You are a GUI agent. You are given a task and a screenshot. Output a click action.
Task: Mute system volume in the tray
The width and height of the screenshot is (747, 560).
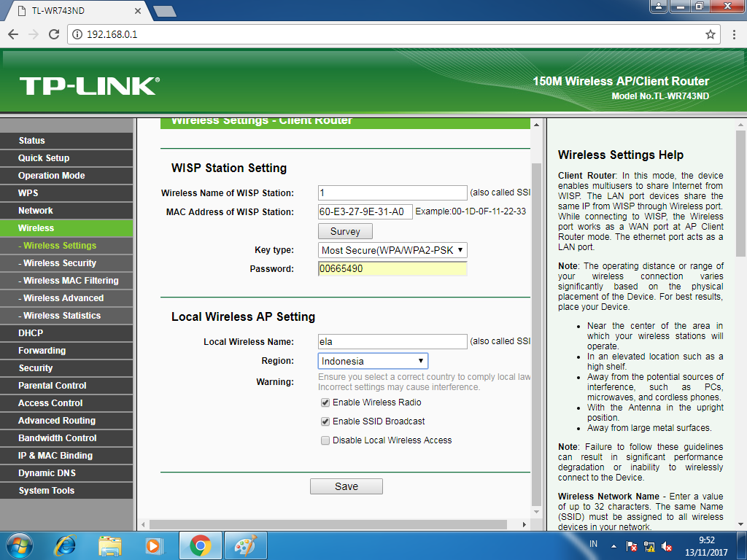[x=668, y=545]
